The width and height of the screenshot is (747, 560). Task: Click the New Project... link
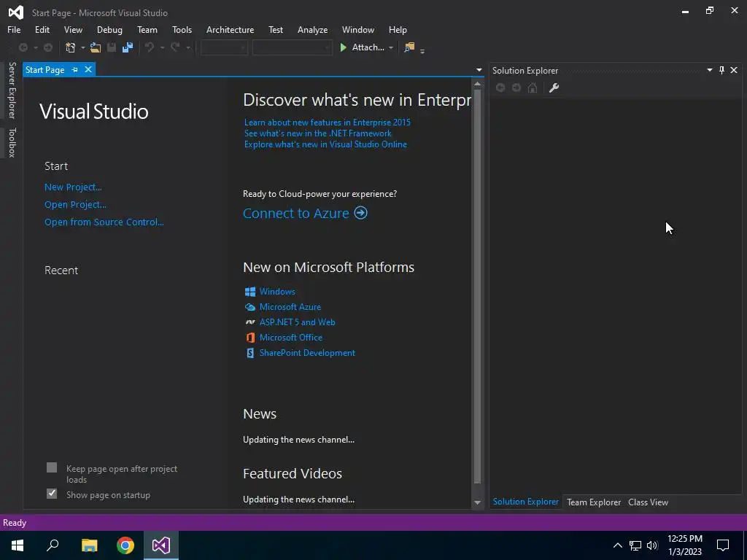click(x=73, y=187)
